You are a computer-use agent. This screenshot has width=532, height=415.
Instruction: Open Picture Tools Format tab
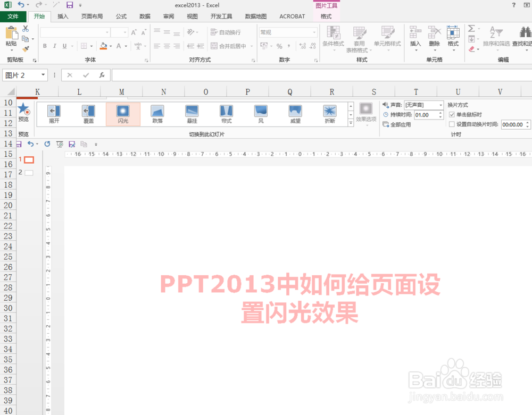click(x=326, y=16)
